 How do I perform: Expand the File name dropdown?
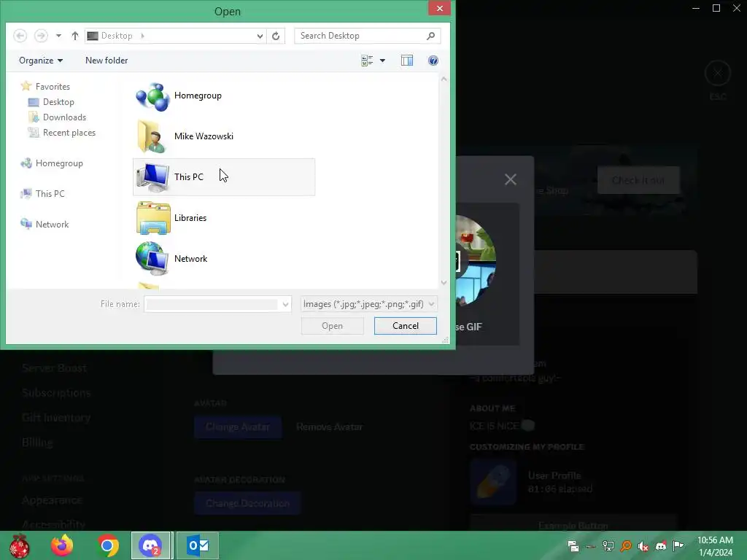[x=285, y=304]
